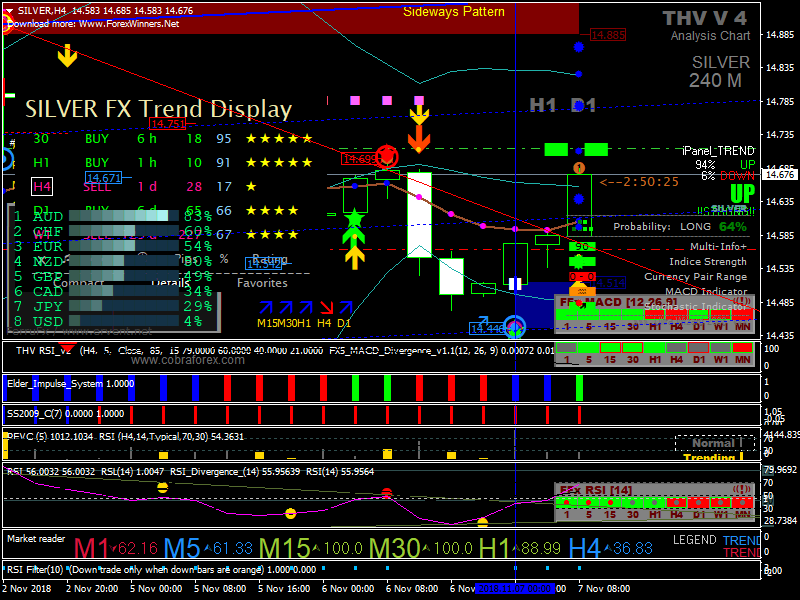The image size is (800, 600).
Task: Click the blue trend arrow above M15
Action: point(266,307)
